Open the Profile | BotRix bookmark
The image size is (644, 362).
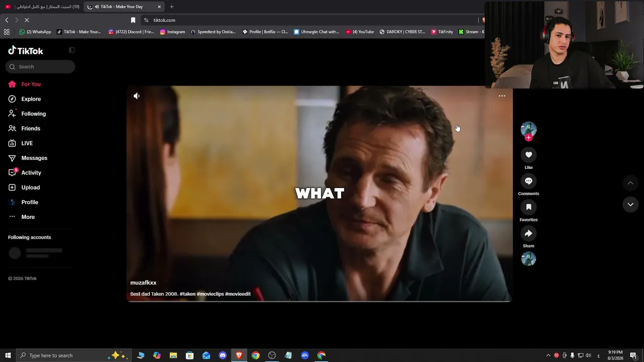(265, 32)
